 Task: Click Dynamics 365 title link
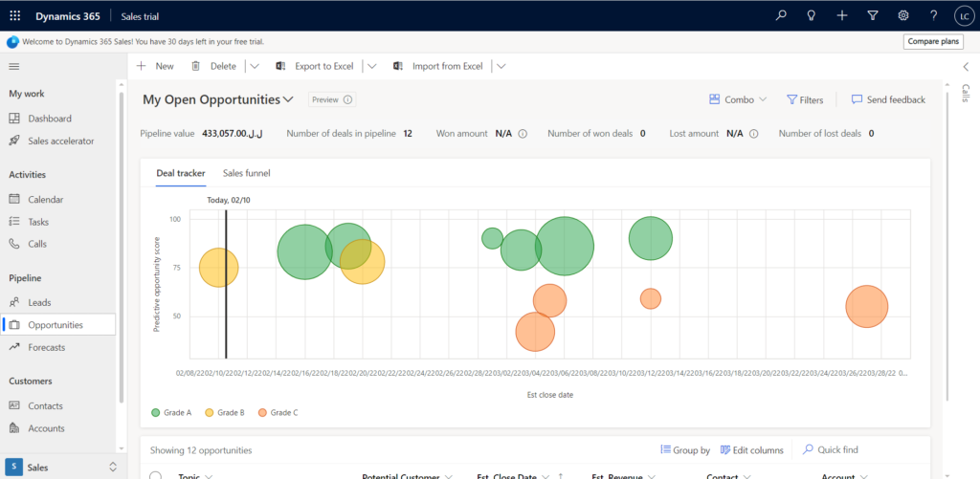pos(68,16)
